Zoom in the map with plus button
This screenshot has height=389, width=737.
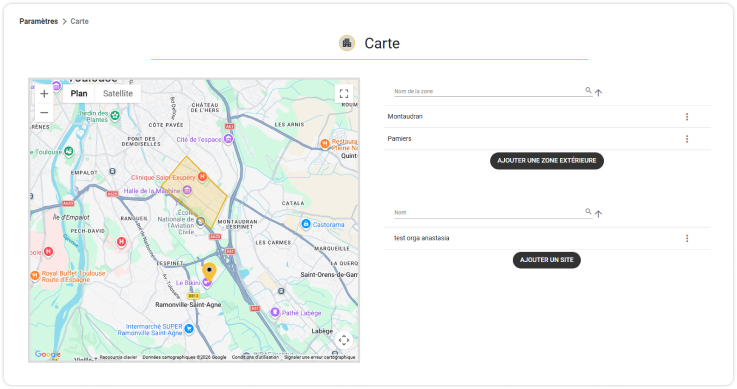(x=44, y=93)
